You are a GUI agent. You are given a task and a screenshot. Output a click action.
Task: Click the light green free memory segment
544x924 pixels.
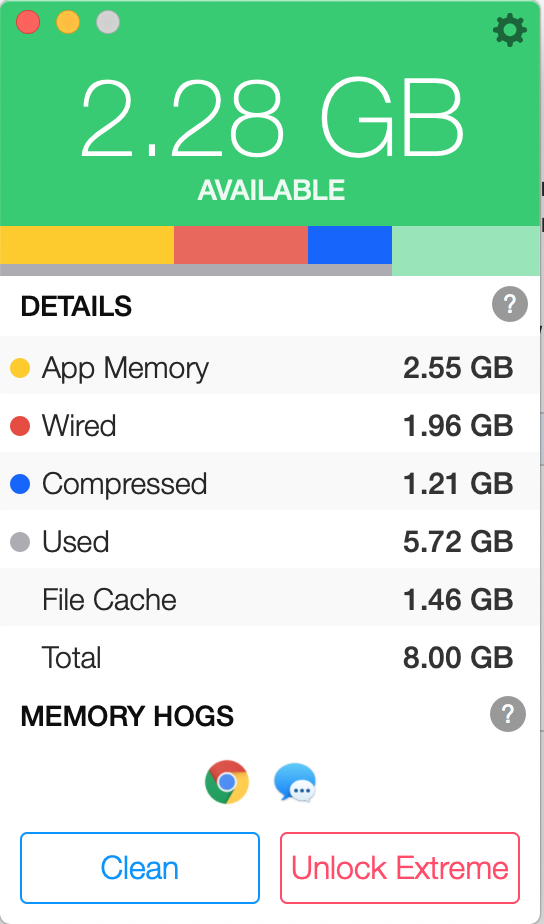tap(466, 250)
